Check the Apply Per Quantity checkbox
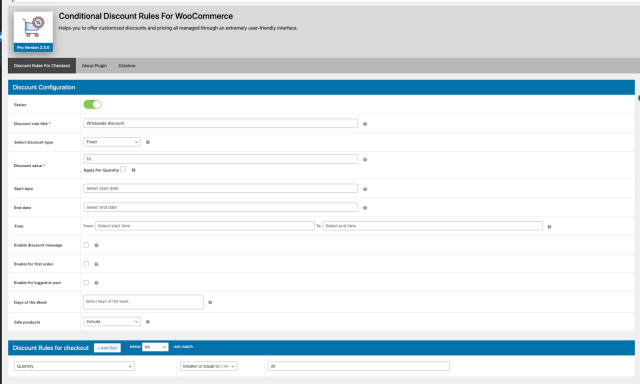 (123, 169)
